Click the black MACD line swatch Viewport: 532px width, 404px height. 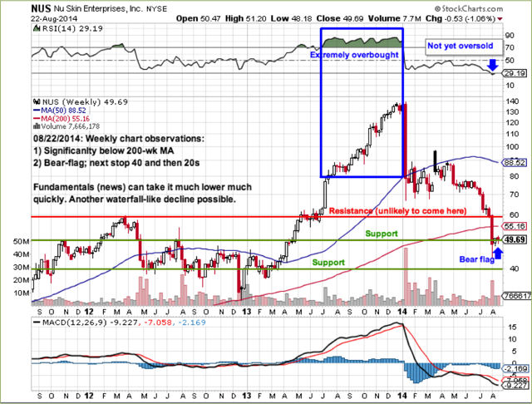[37, 322]
